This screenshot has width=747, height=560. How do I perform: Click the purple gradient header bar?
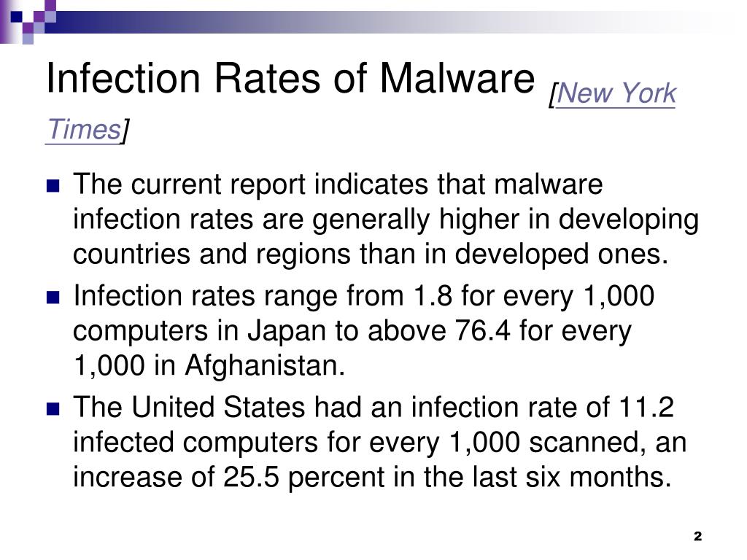coord(381,23)
